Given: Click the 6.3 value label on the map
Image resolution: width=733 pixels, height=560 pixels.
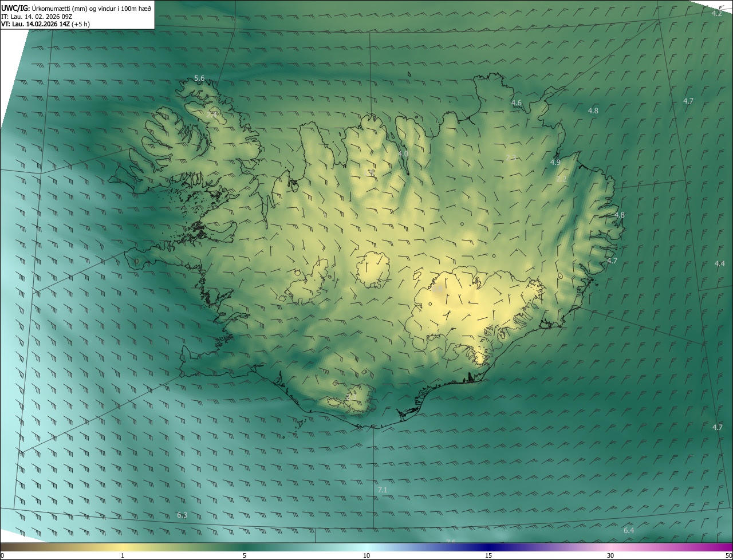Looking at the screenshot, I should [182, 515].
